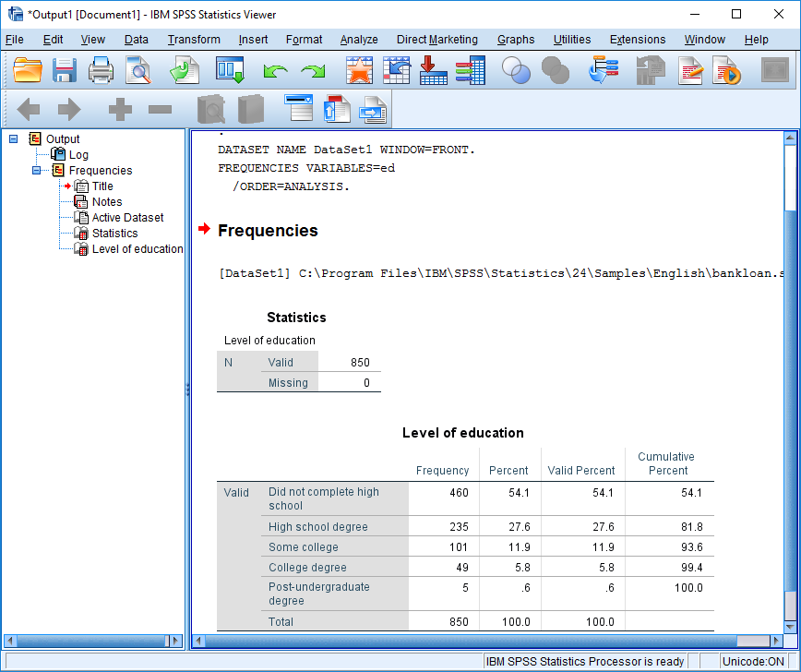This screenshot has width=801, height=672.
Task: Open the File menu
Action: point(15,40)
